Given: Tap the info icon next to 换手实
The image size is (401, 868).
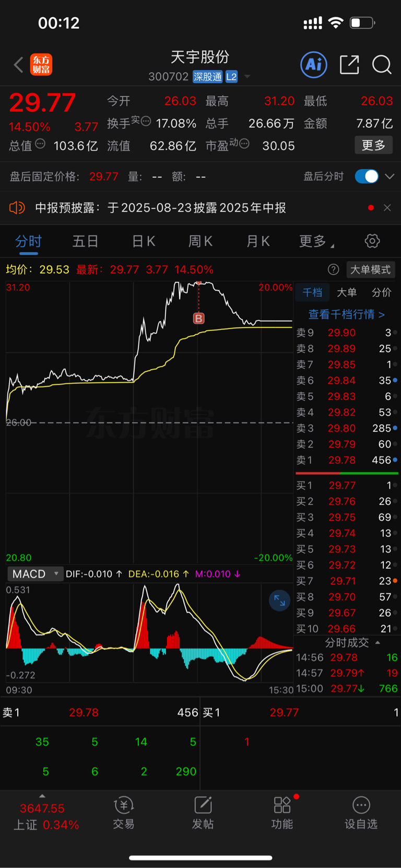Looking at the screenshot, I should click(146, 121).
